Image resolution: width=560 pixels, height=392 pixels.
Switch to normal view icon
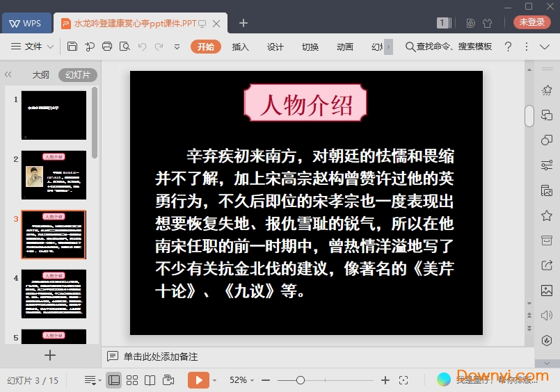(114, 380)
